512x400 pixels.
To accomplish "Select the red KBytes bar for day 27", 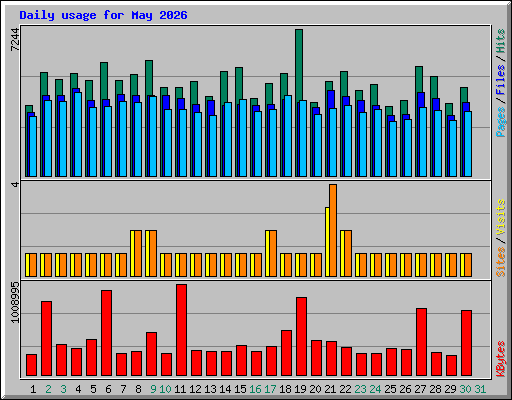I will 422,342.
